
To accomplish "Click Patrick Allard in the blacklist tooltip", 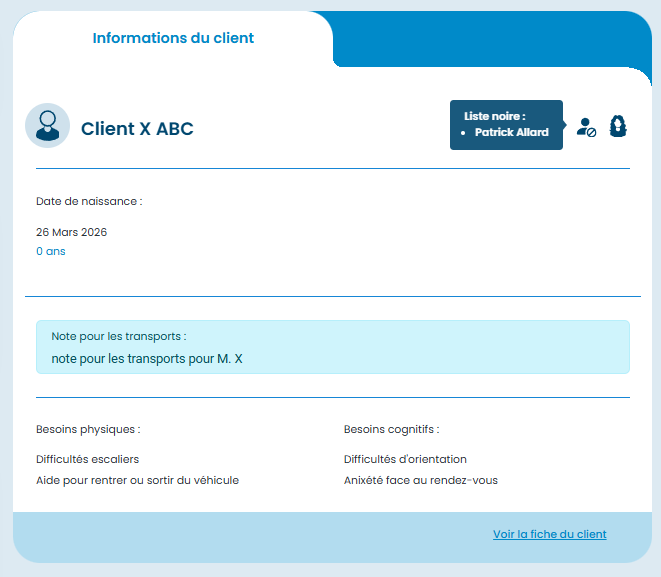I will click(511, 132).
